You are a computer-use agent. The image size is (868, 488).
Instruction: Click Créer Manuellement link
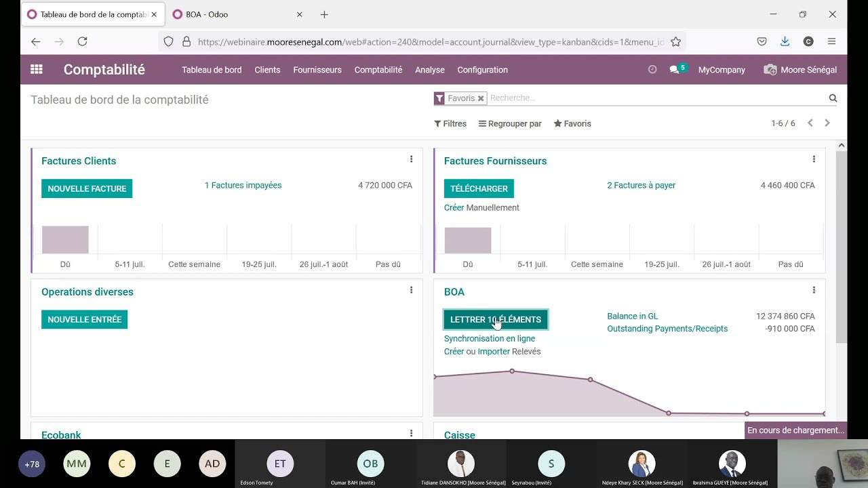click(481, 207)
